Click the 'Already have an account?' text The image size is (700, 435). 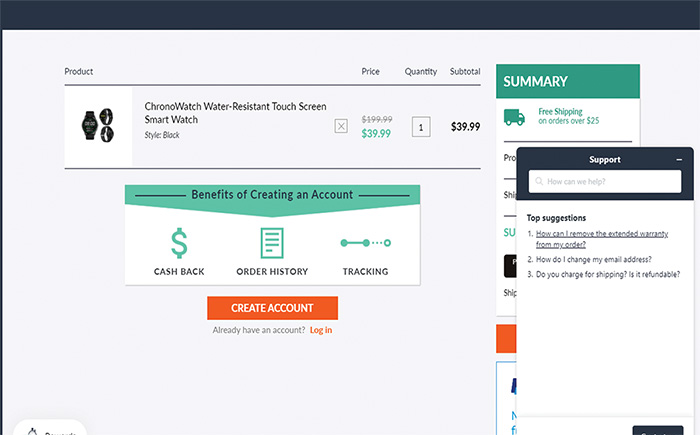pos(258,330)
